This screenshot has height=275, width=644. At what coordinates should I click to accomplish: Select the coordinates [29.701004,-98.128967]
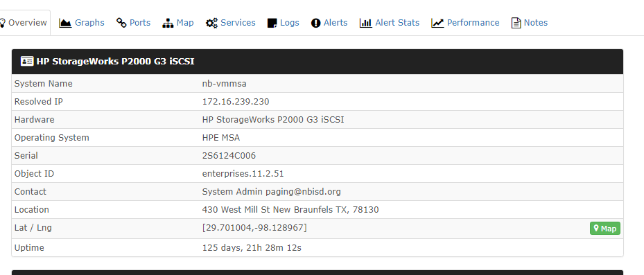click(254, 228)
